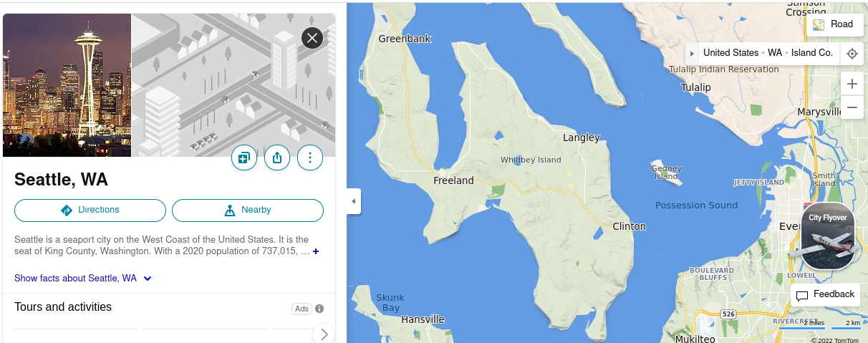Click the Ads label badge
This screenshot has height=343, width=868.
pyautogui.click(x=302, y=309)
